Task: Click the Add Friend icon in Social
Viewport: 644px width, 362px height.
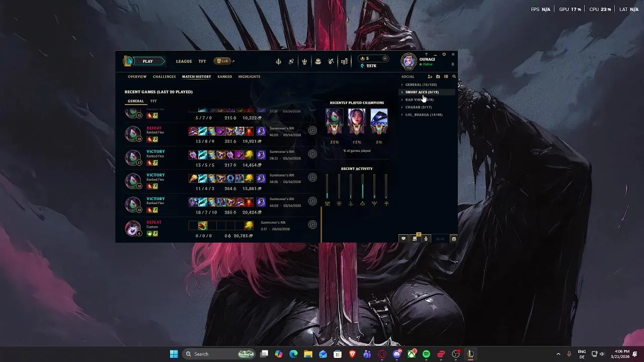Action: point(430,76)
